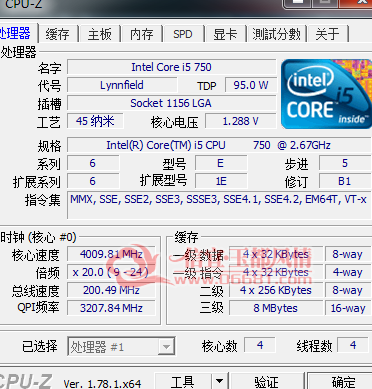
Task: Open the 关于 tab
Action: coord(328,34)
